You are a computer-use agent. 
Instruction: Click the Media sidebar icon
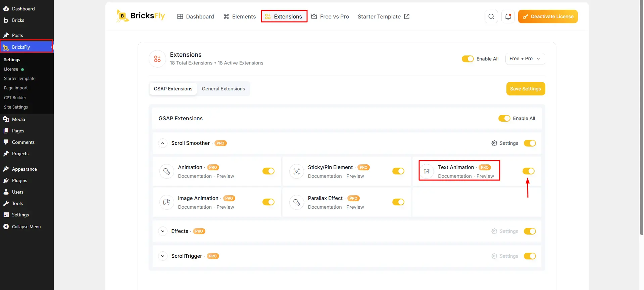(x=6, y=119)
